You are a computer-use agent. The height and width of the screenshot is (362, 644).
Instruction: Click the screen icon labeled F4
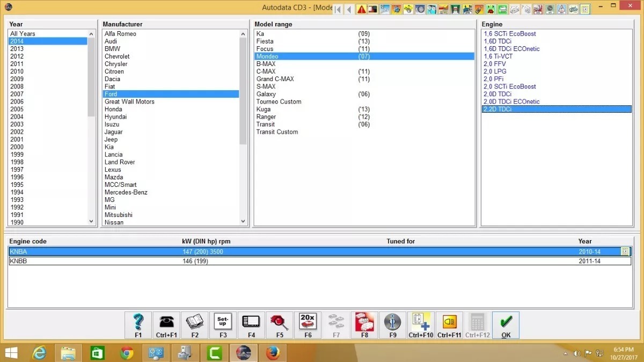coord(251,325)
